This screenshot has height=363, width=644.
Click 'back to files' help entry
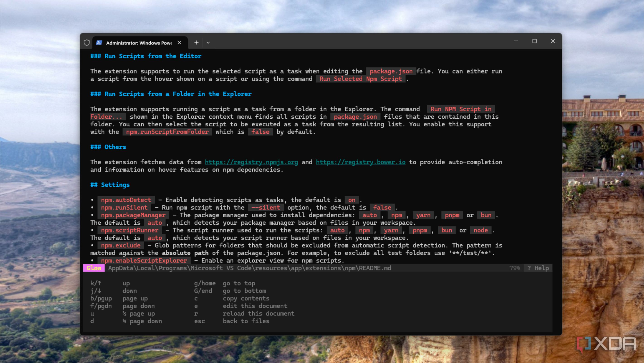coord(246,321)
